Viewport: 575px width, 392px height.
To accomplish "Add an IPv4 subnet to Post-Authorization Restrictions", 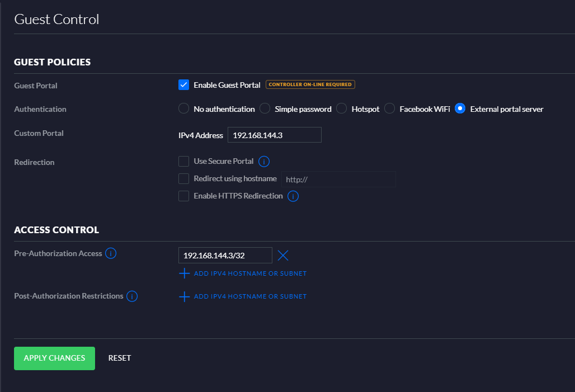I will tap(242, 296).
